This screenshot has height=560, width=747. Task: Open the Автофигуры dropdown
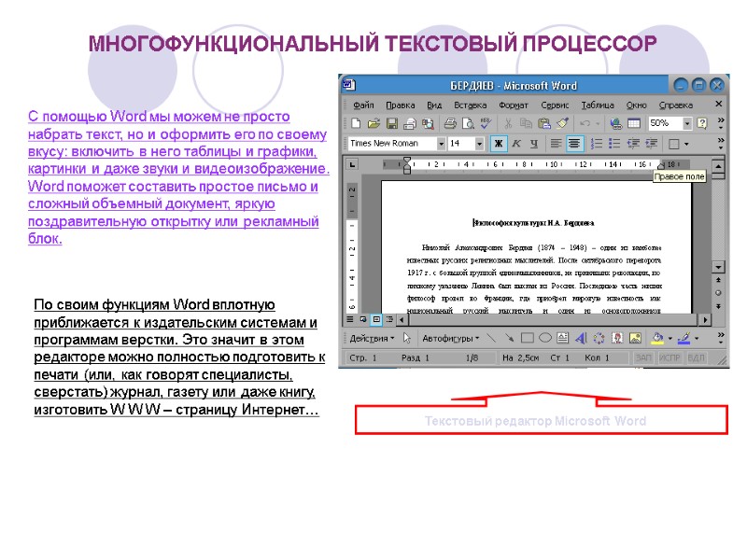click(450, 339)
